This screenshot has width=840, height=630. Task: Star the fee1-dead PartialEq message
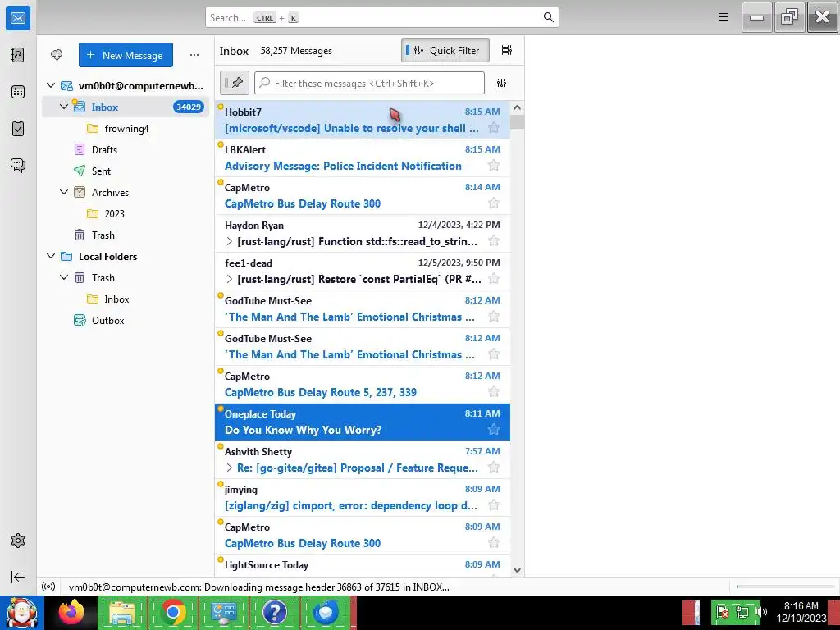coord(494,279)
